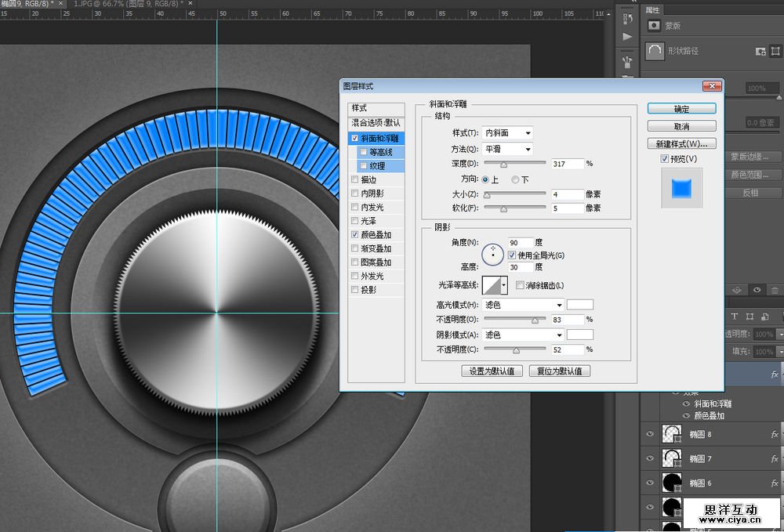
Task: Click the fx icon on 椭圆 8 layer
Action: pos(774,434)
